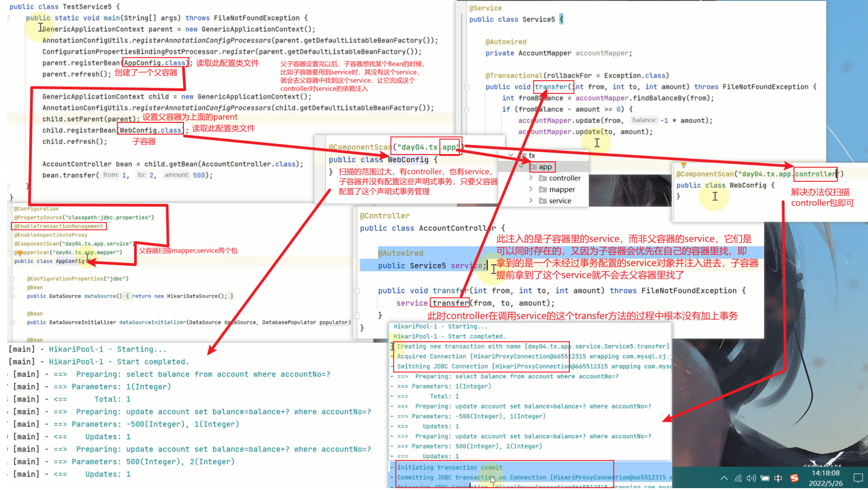Click the mapper folder icon

point(543,190)
